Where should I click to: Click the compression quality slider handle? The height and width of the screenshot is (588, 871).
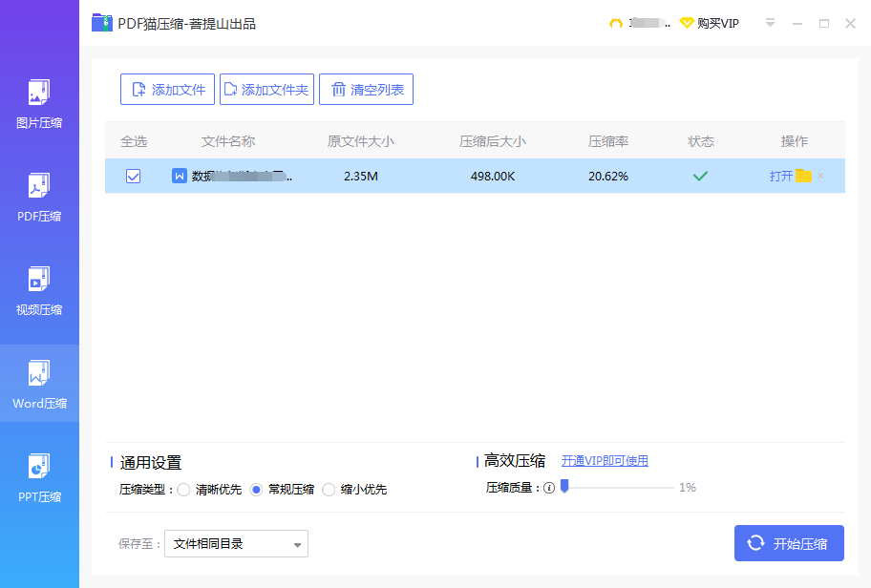coord(565,486)
